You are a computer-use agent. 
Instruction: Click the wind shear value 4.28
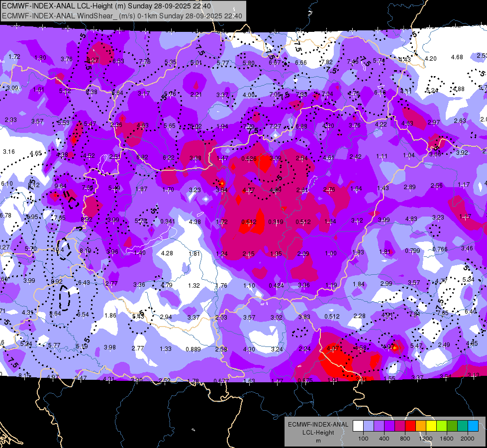tap(167, 253)
